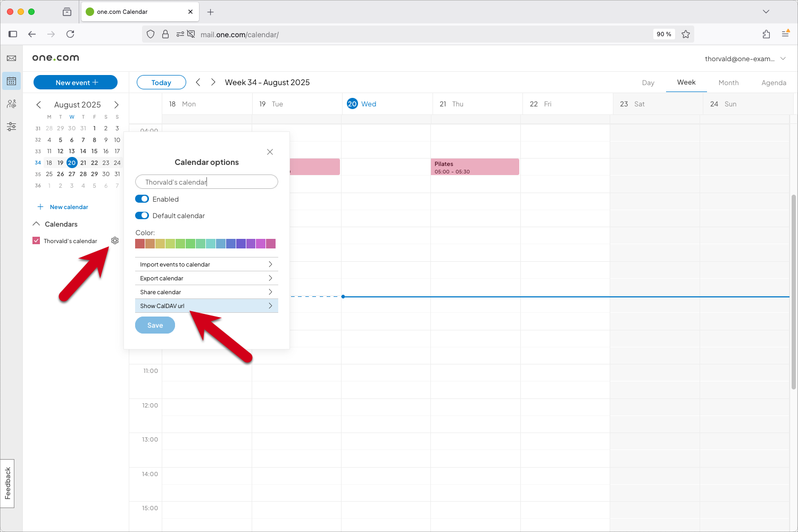Create a new event
The height and width of the screenshot is (532, 798).
coord(75,82)
